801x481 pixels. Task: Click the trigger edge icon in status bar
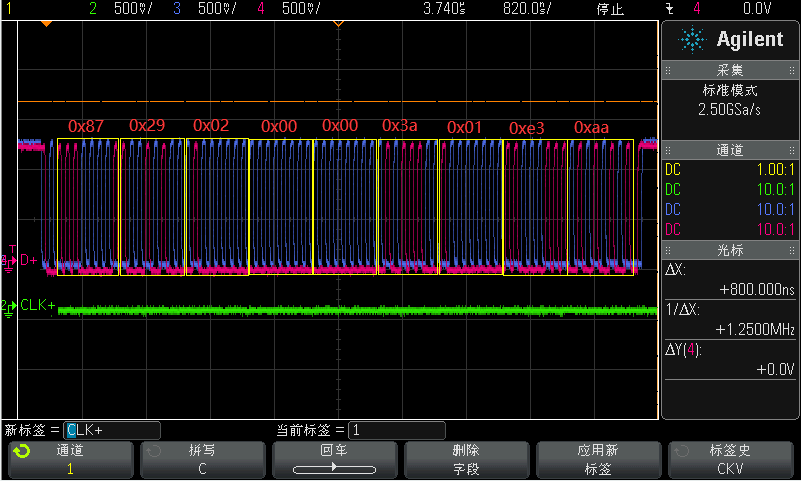tap(669, 9)
